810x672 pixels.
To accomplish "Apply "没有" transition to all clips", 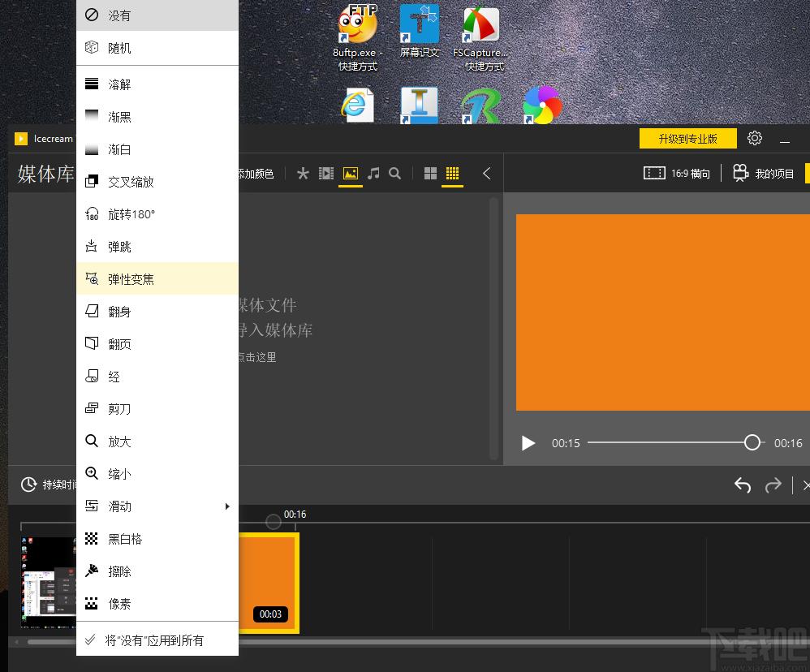I will point(154,640).
